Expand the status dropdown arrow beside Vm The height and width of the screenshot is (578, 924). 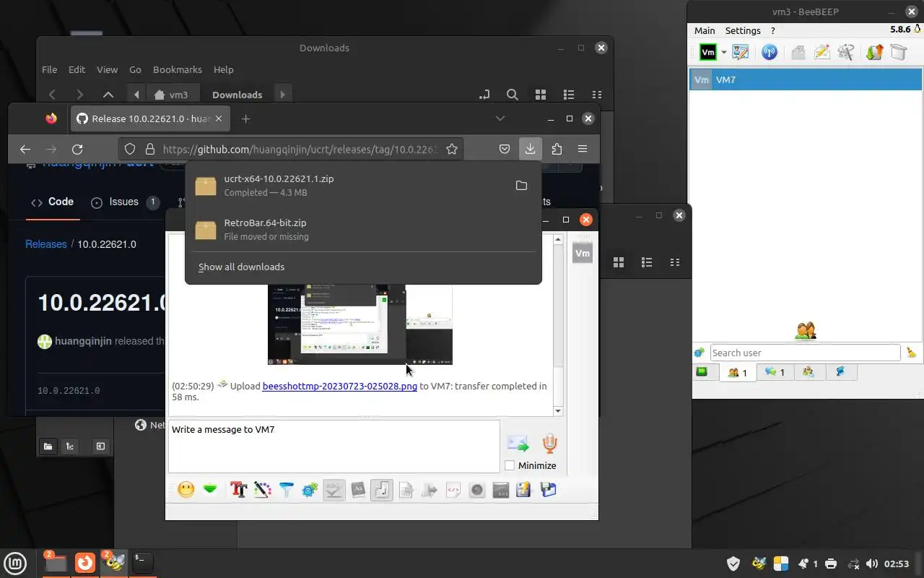point(723,52)
